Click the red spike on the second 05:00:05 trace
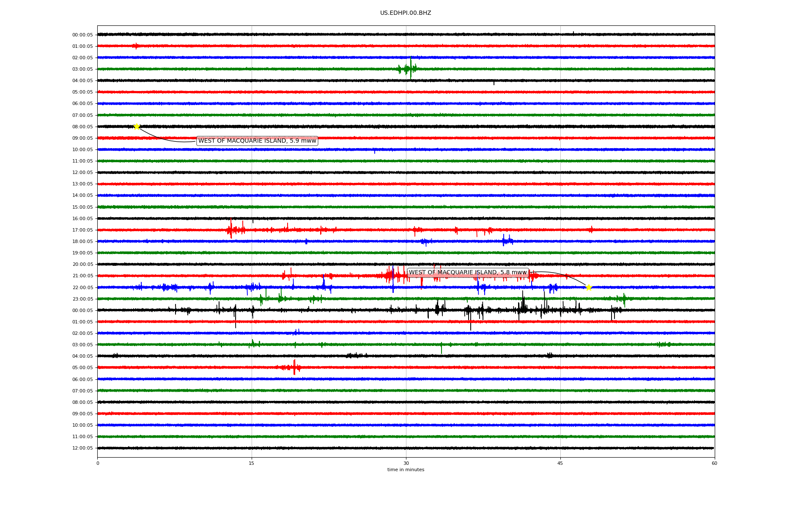 tap(294, 367)
